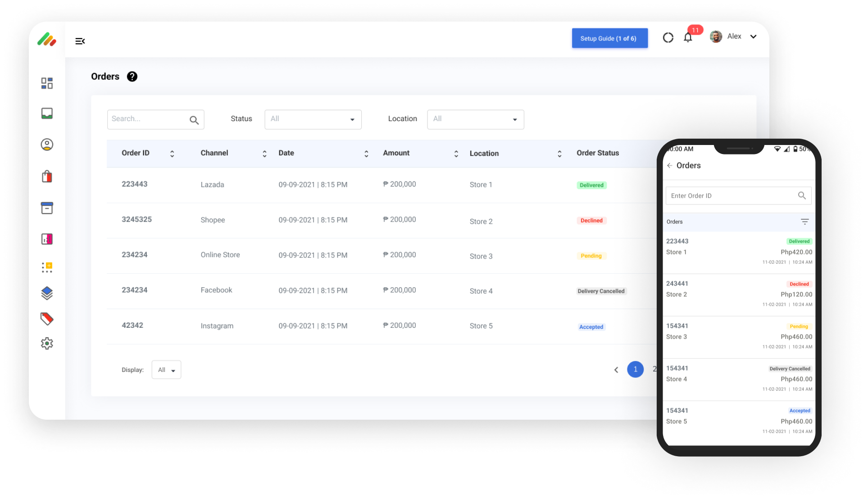Image resolution: width=868 pixels, height=503 pixels.
Task: Click the Order ID column sort icon
Action: [x=171, y=153]
